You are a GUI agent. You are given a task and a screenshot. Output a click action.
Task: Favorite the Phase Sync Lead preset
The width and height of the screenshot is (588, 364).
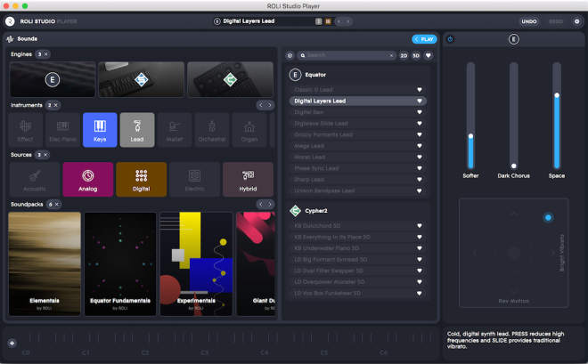[420, 168]
